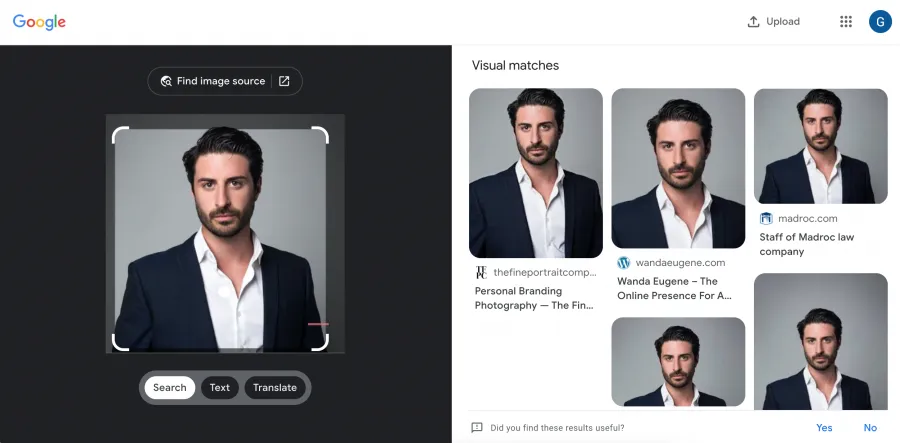Click the feedback icon
This screenshot has width=900, height=443.
476,428
